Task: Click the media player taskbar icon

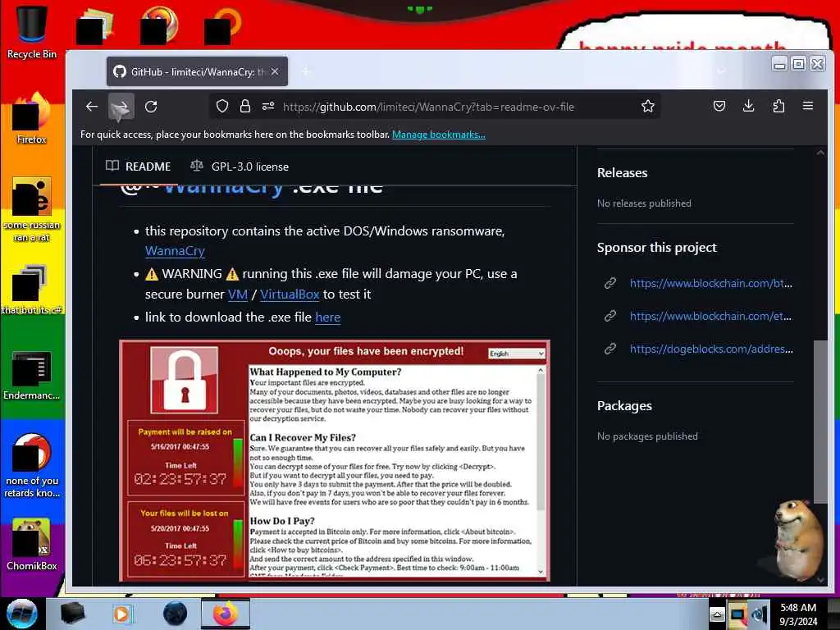Action: [121, 614]
